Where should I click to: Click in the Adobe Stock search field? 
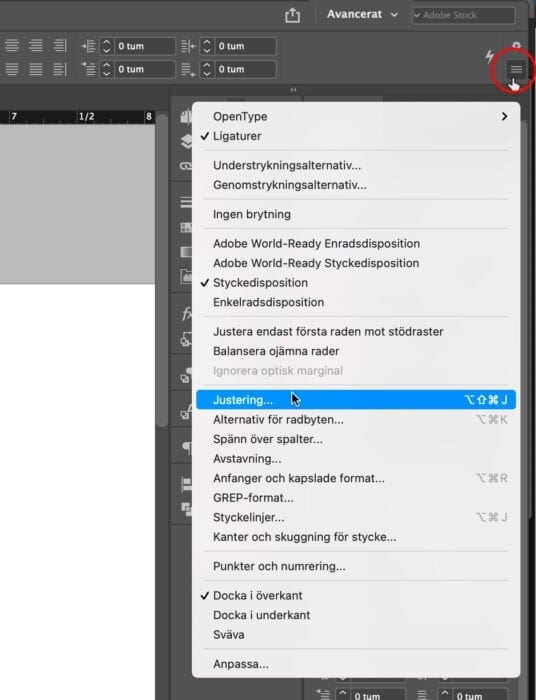point(464,15)
